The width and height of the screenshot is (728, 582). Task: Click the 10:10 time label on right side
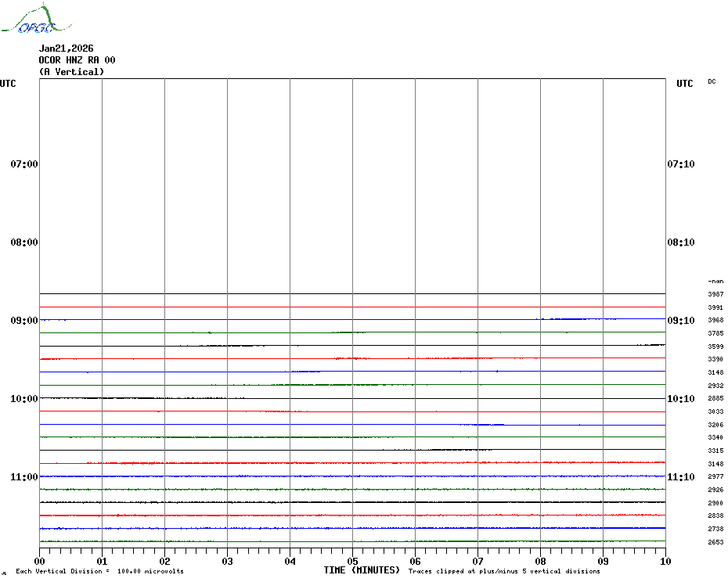[680, 399]
